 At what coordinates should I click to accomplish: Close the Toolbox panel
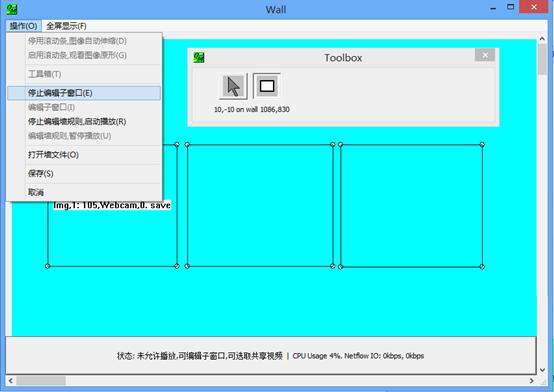click(x=485, y=55)
